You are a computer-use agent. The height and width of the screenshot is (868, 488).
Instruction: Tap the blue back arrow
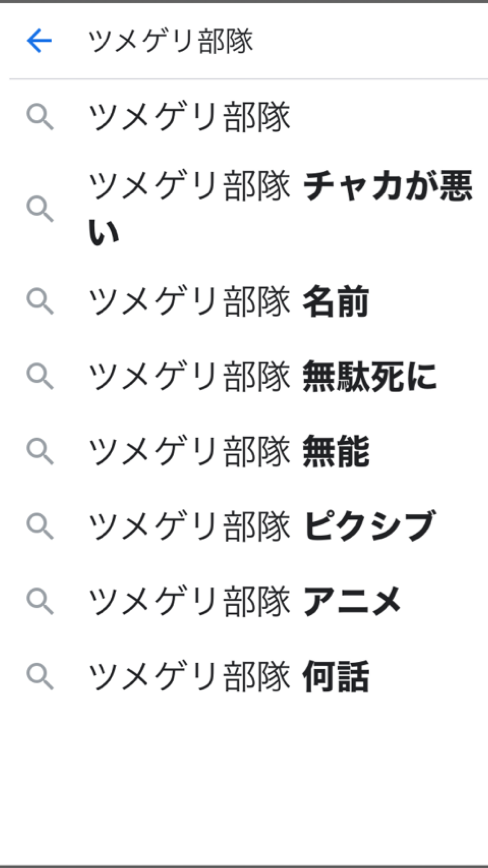(x=39, y=41)
